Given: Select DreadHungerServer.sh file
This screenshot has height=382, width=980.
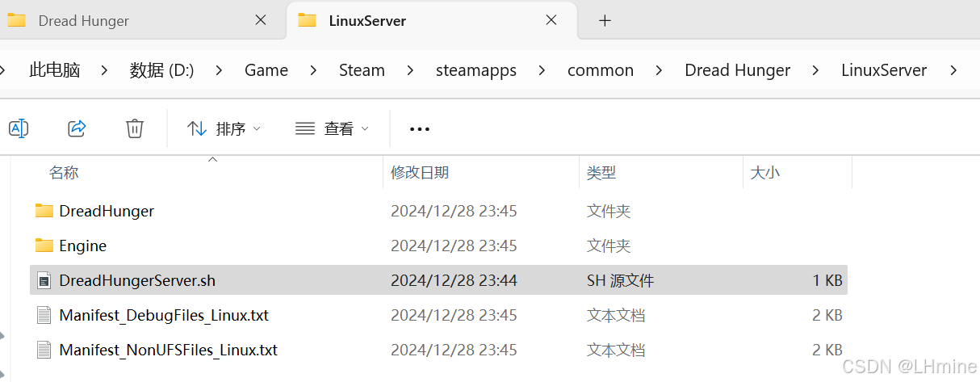Looking at the screenshot, I should coord(438,280).
